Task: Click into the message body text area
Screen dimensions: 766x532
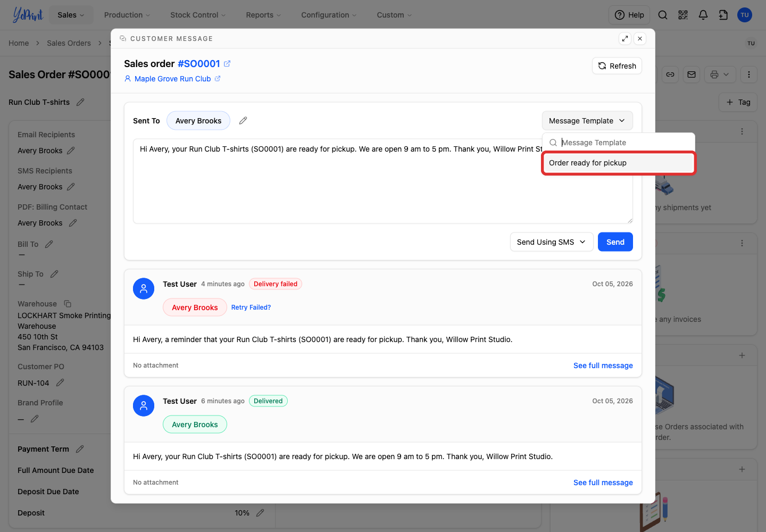Action: pyautogui.click(x=383, y=181)
